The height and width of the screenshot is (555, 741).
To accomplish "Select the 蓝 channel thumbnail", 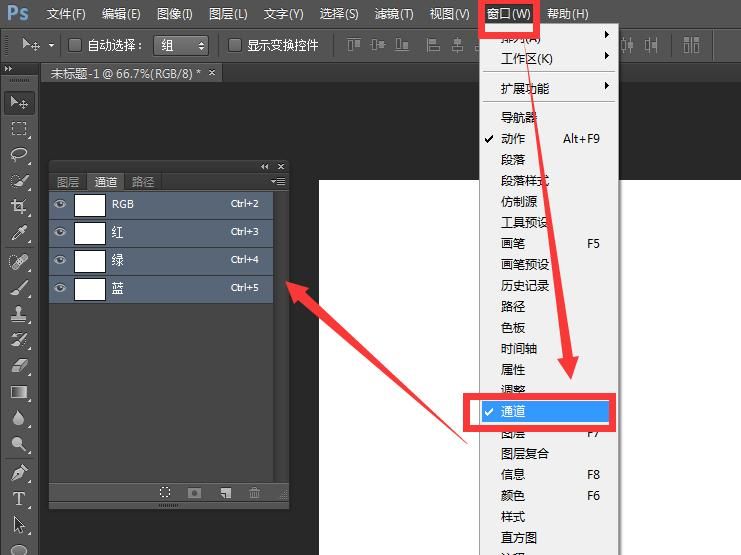I will tap(90, 289).
